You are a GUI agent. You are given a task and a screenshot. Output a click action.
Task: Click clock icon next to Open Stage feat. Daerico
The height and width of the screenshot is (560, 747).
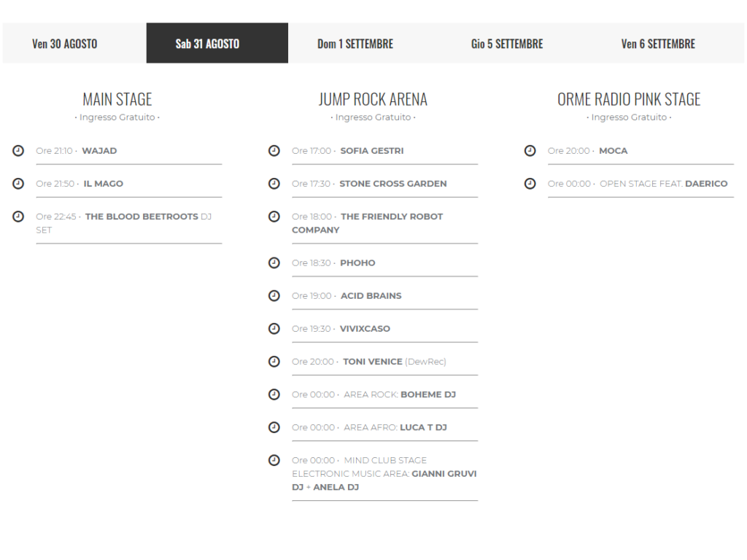(530, 184)
